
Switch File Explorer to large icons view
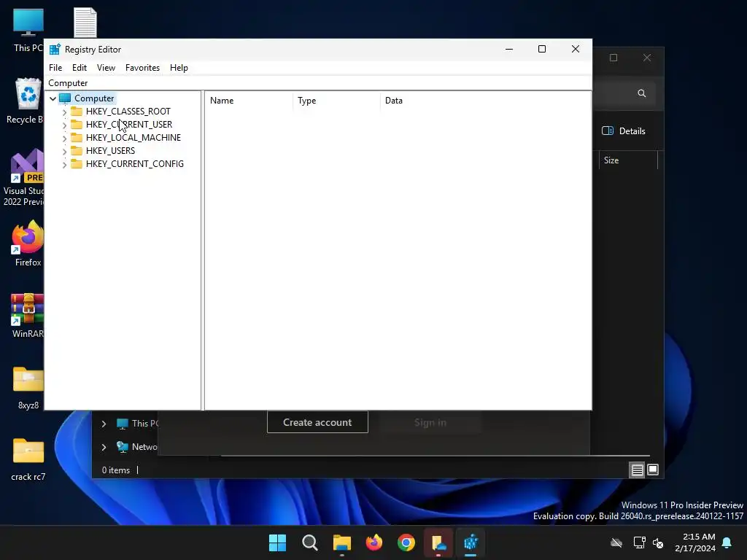coord(653,470)
